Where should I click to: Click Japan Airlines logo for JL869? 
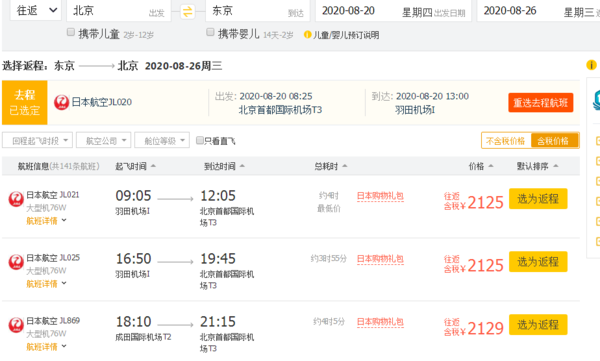click(16, 325)
